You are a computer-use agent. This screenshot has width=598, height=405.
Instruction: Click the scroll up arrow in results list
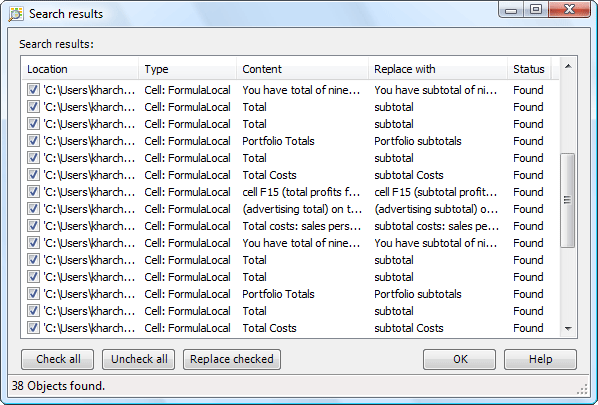568,67
